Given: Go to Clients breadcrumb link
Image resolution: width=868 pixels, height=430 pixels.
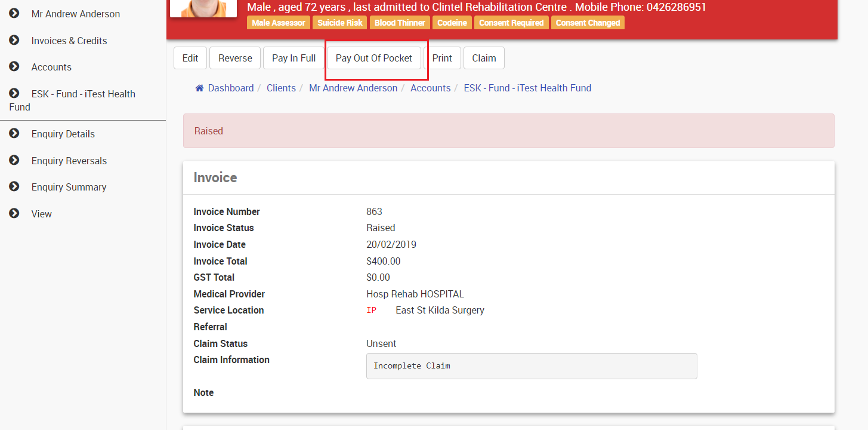Looking at the screenshot, I should pos(281,88).
